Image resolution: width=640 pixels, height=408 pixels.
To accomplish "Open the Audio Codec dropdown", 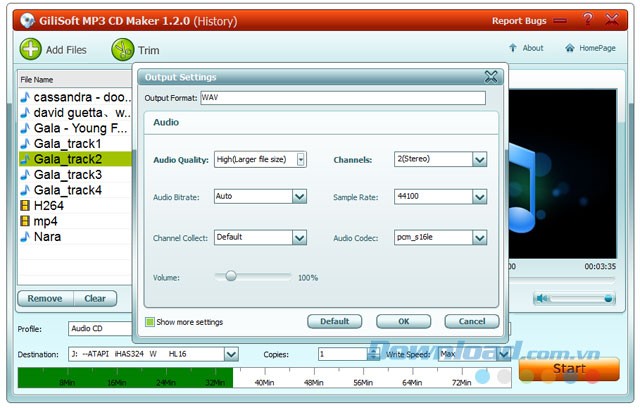I will 479,238.
